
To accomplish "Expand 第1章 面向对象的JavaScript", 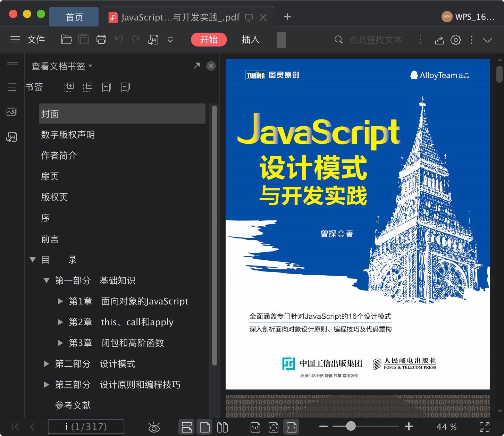I will coord(60,301).
